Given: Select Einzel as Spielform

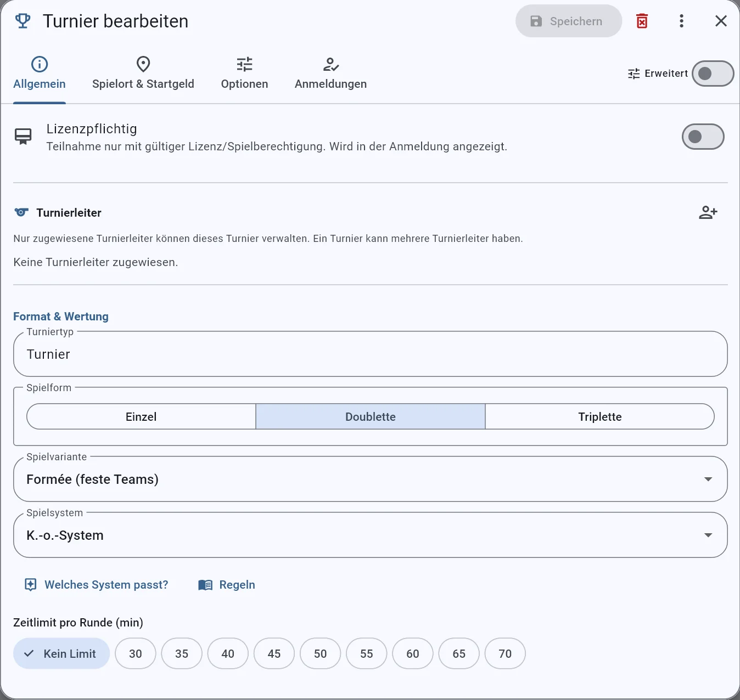Looking at the screenshot, I should pos(141,416).
